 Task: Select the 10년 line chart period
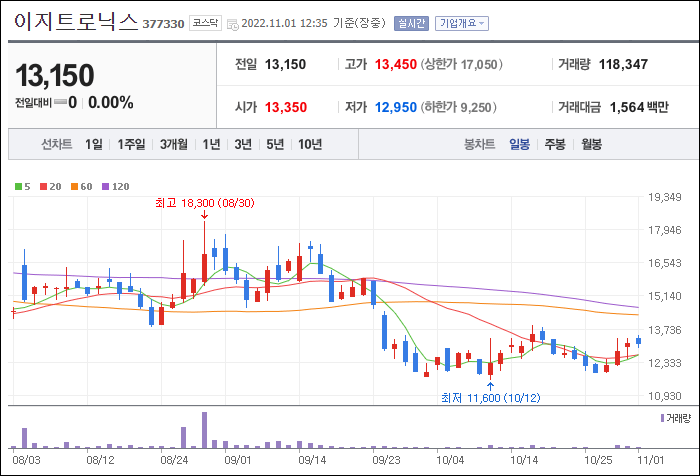(310, 144)
